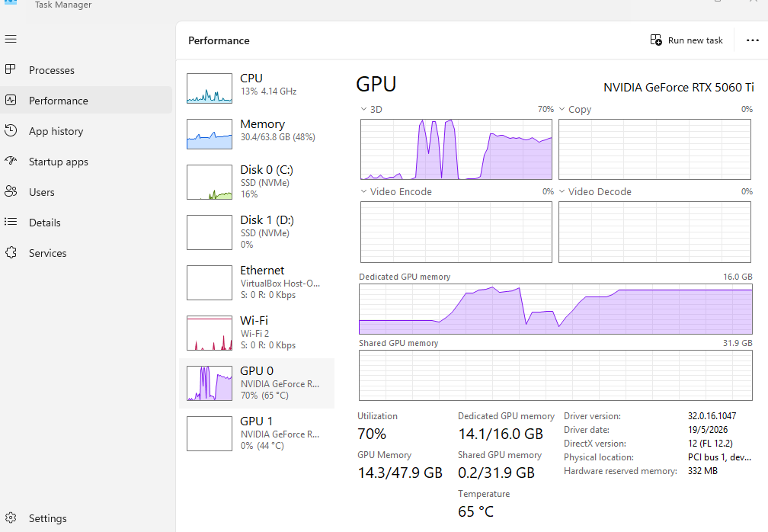Click driver version 32.0.16.1047

[x=712, y=416]
